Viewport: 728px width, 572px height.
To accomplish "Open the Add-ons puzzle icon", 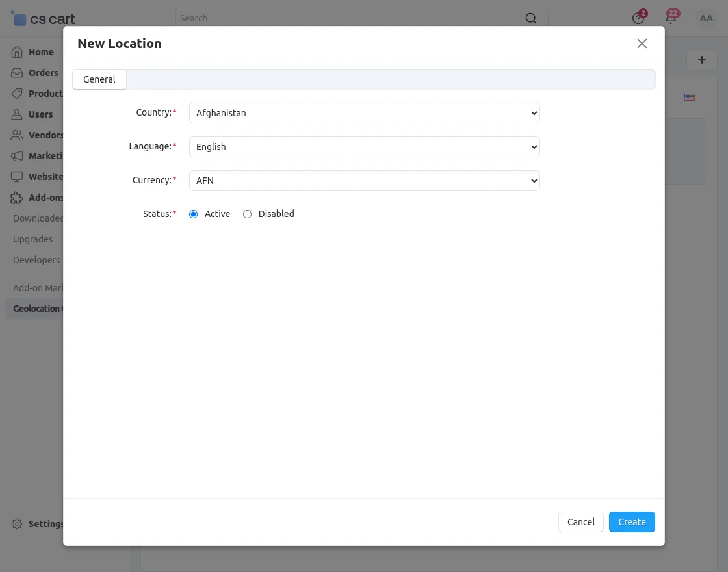I will [18, 197].
